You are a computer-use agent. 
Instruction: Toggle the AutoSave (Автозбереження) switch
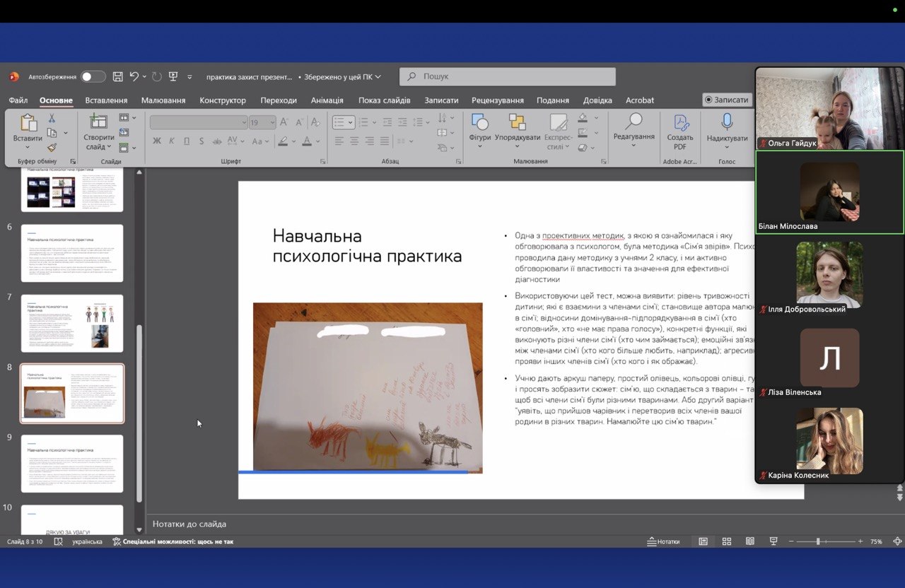[93, 76]
